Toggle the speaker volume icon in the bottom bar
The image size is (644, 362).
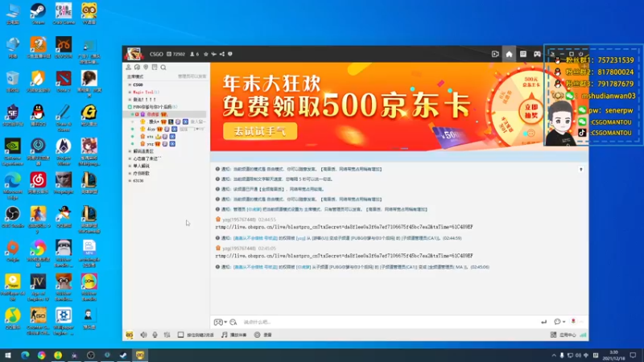(143, 335)
